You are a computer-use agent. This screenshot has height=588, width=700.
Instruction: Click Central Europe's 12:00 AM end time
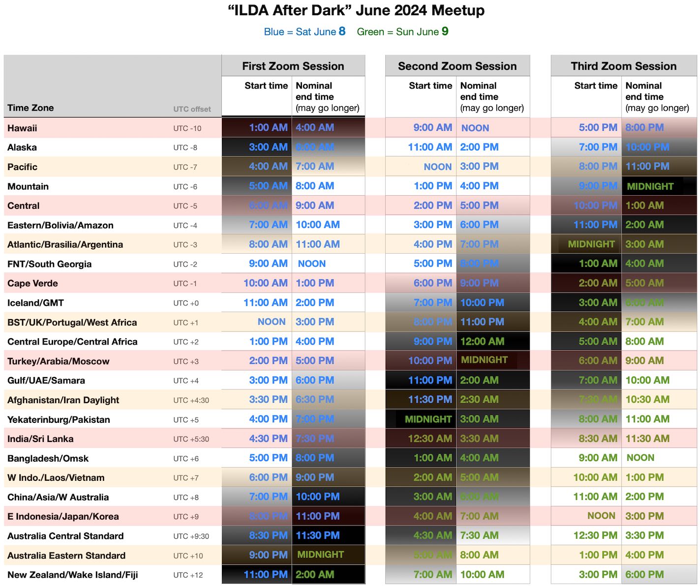point(482,341)
